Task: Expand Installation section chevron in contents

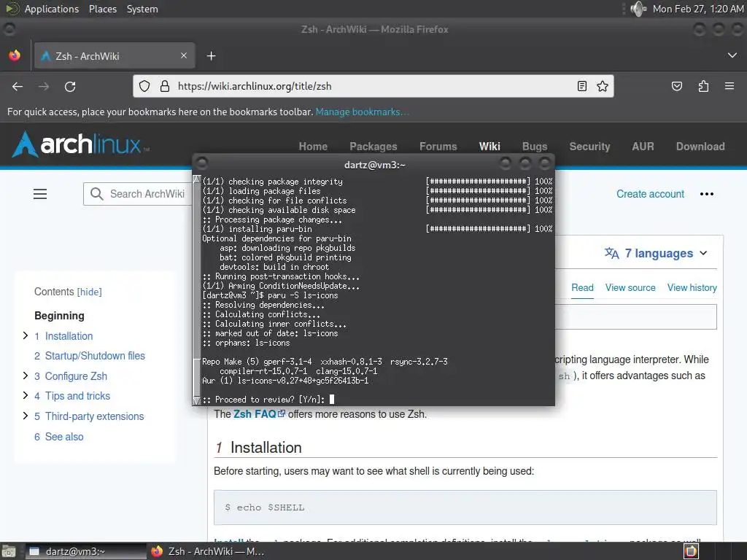Action: [26, 335]
